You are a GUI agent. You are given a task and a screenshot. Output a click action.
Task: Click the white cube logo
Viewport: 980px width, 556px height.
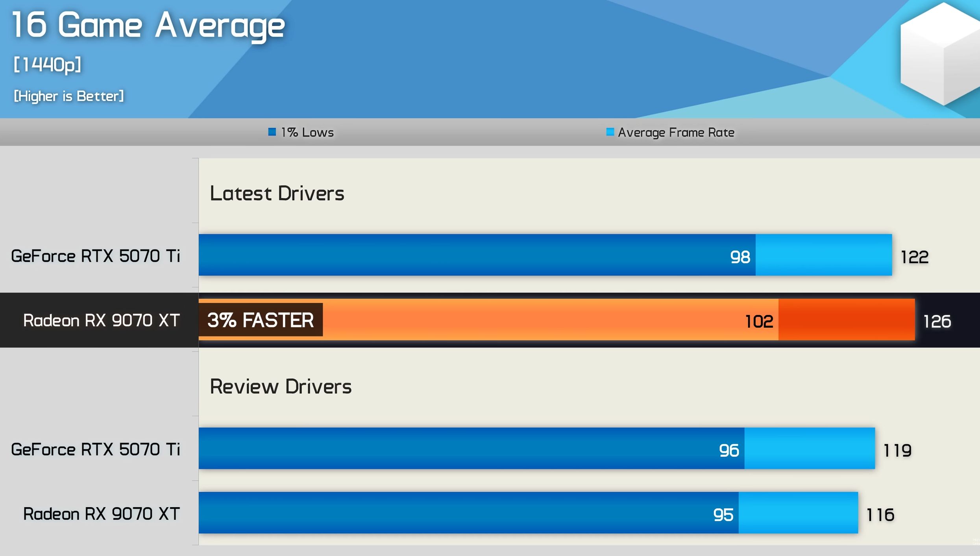coord(940,54)
